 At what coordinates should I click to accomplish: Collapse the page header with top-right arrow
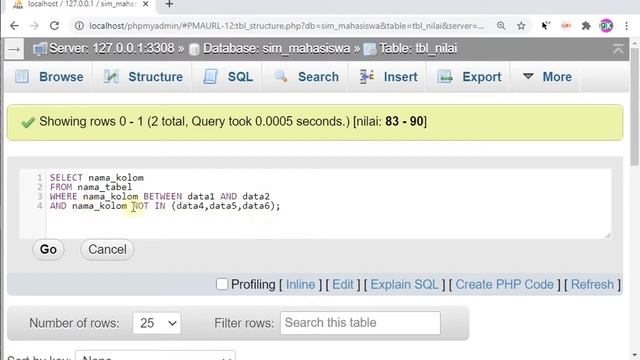(618, 49)
